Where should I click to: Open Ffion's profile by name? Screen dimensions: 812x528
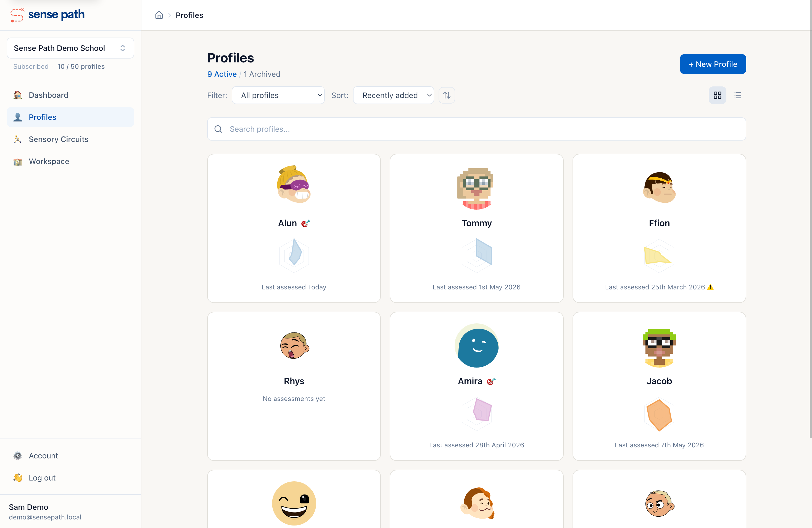click(x=659, y=223)
